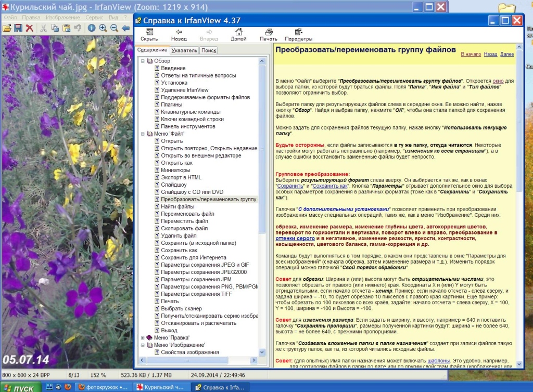Select Параметры сохранения TIFF topic
Image resolution: width=533 pixels, height=392 pixels.
click(196, 294)
